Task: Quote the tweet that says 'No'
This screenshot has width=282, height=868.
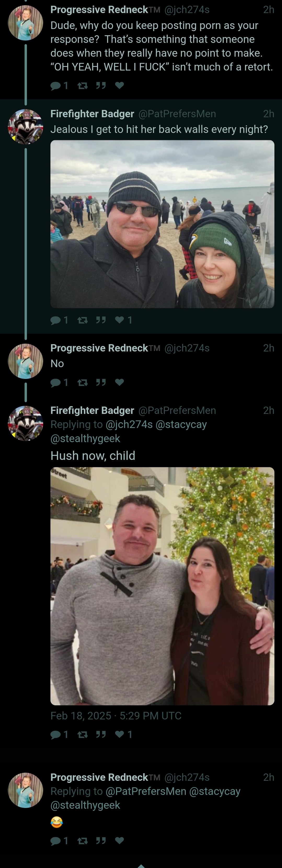Action: click(x=101, y=382)
